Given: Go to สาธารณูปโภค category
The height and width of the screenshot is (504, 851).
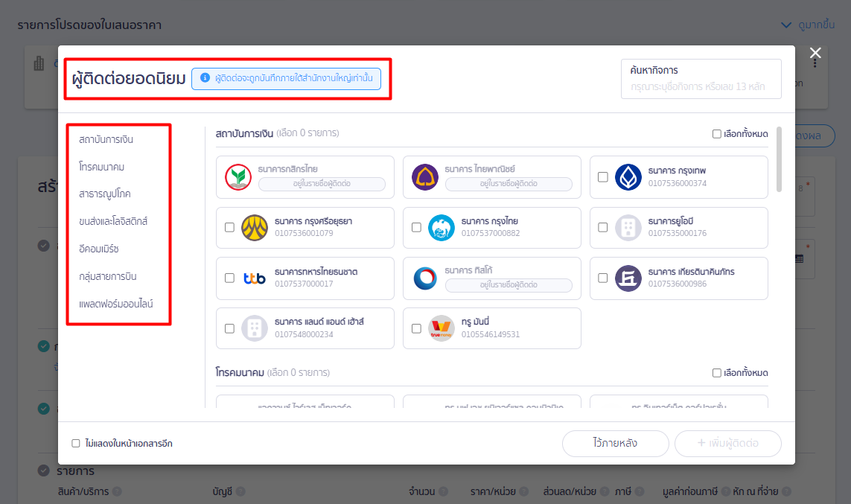Looking at the screenshot, I should coord(105,194).
